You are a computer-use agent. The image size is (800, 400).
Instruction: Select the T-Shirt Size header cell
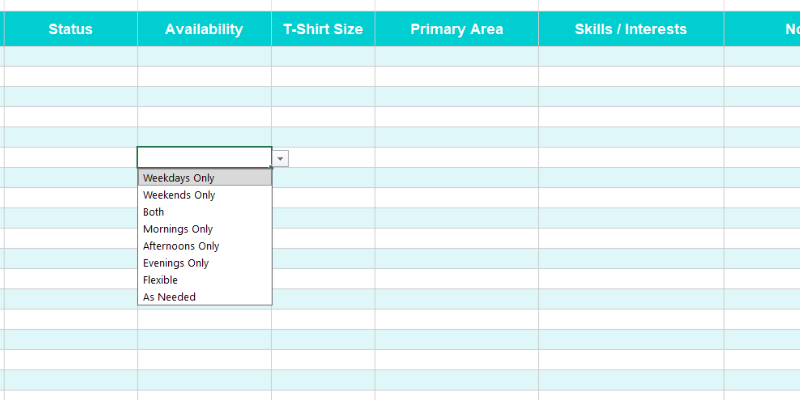click(323, 29)
